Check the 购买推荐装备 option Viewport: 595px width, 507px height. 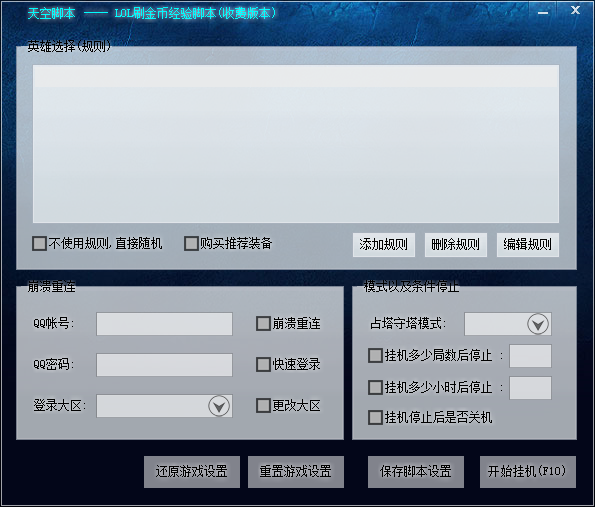(x=191, y=244)
